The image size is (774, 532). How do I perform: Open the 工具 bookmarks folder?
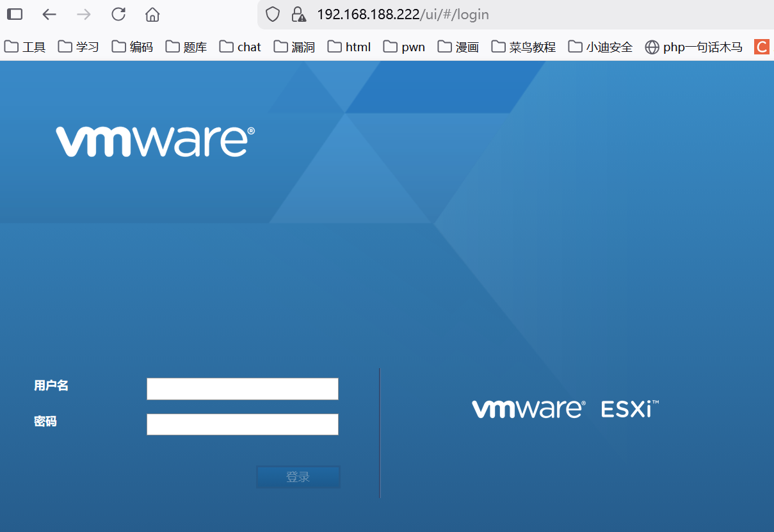point(25,47)
